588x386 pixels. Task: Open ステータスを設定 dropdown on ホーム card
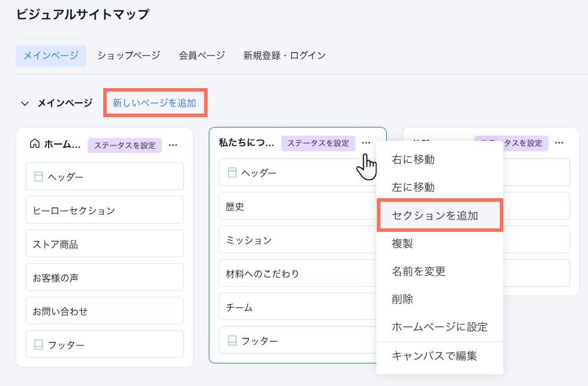click(x=125, y=145)
